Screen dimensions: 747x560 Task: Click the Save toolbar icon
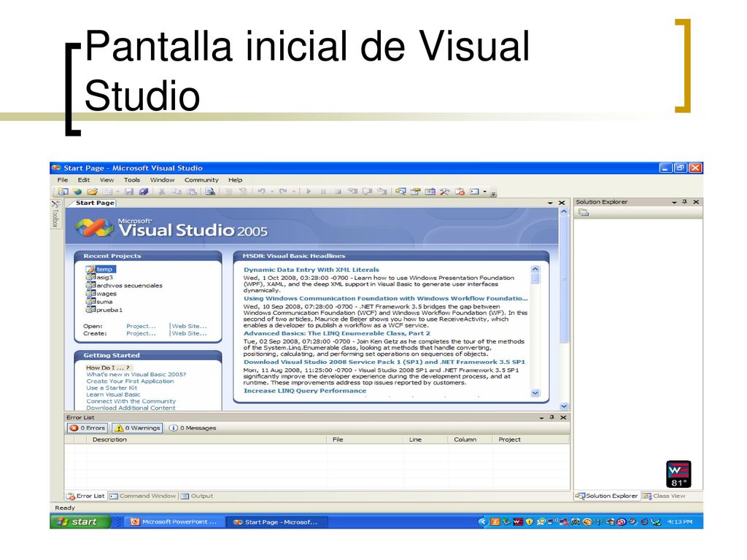(x=128, y=192)
